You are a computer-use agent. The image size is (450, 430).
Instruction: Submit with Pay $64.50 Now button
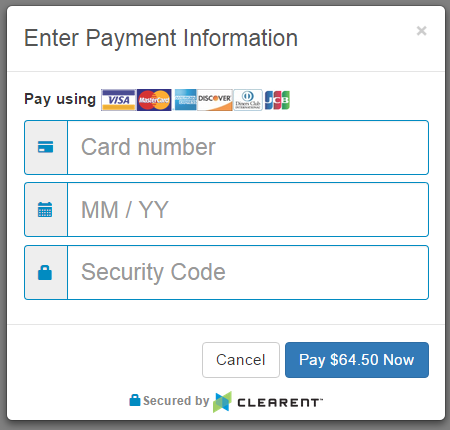[357, 360]
